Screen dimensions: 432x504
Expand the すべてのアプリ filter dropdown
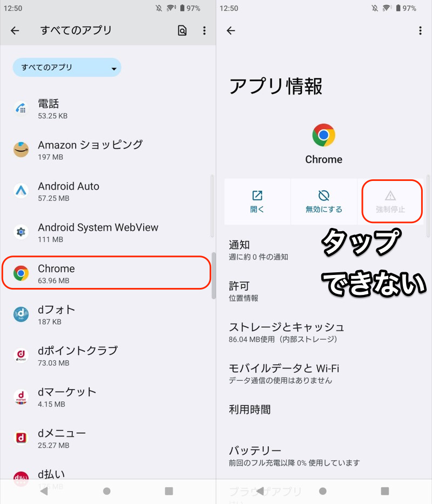coord(67,68)
